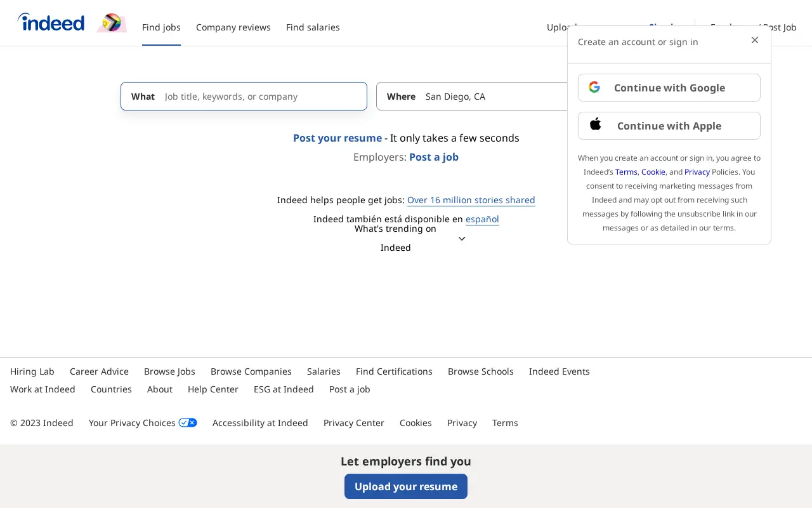Click the Indeed logo
This screenshot has height=508, width=812.
tap(51, 22)
